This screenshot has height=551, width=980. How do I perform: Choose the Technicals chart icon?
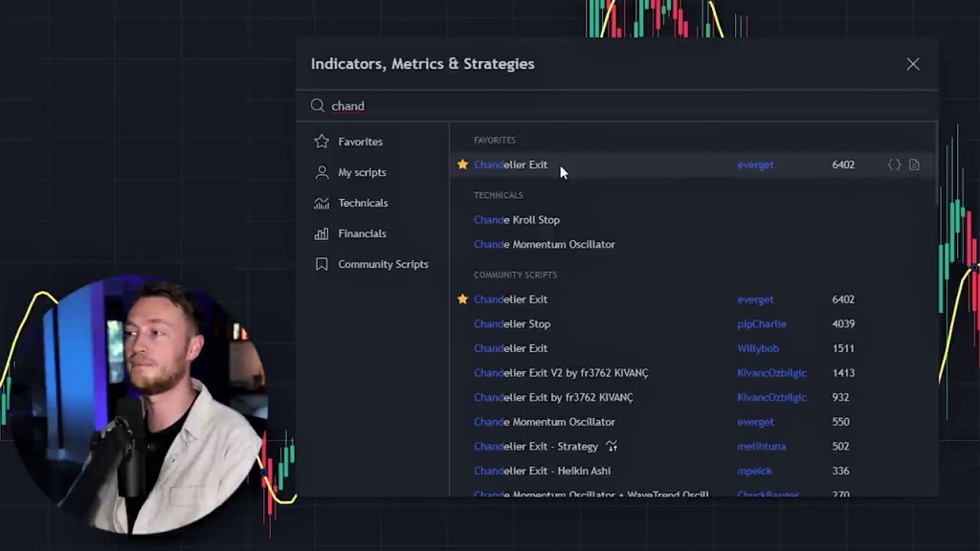tap(322, 203)
